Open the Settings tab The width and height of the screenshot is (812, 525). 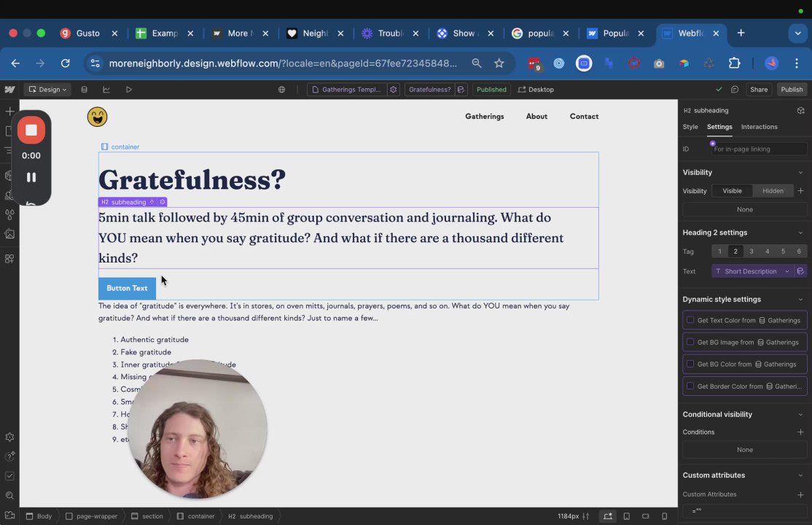[719, 127]
